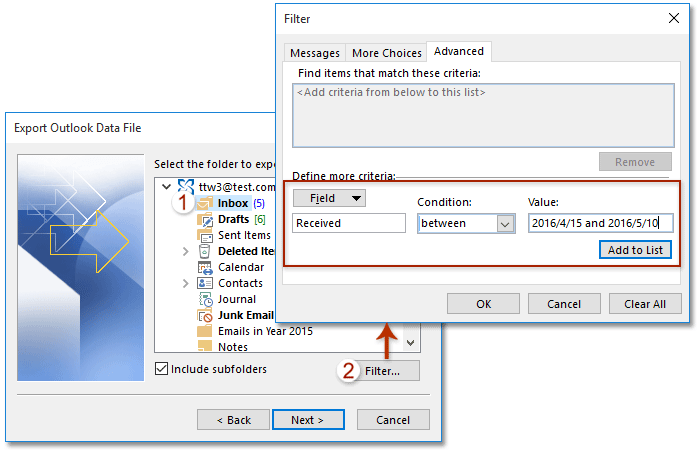Open the Condition combo box
Image resolution: width=700 pixels, height=452 pixels.
point(465,223)
